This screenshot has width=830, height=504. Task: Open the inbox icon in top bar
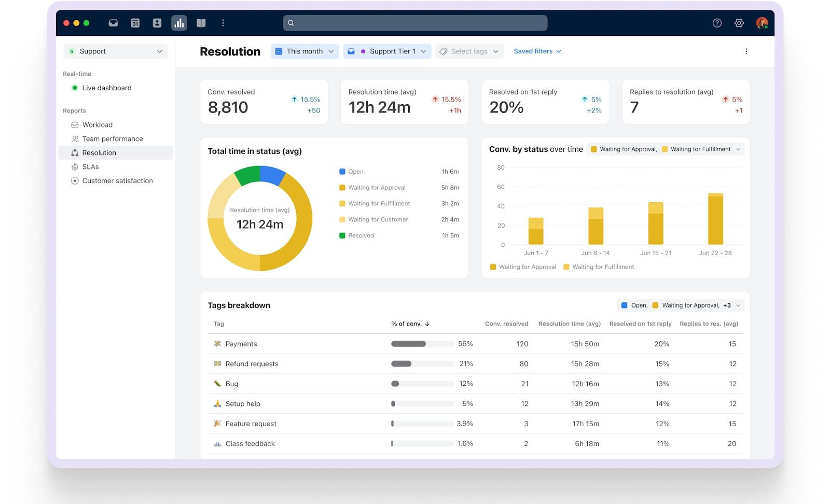coord(113,23)
